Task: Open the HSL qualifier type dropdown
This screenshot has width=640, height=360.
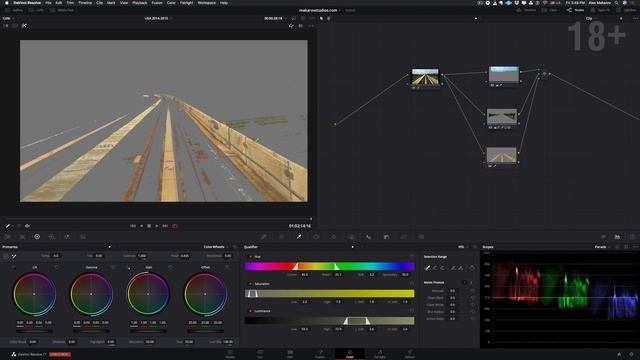Action: [x=463, y=247]
